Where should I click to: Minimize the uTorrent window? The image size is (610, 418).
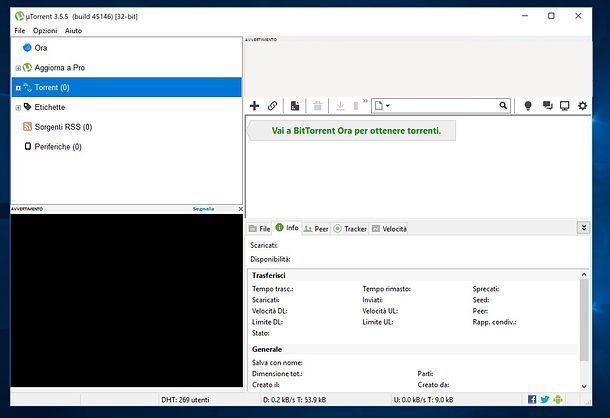pos(525,16)
